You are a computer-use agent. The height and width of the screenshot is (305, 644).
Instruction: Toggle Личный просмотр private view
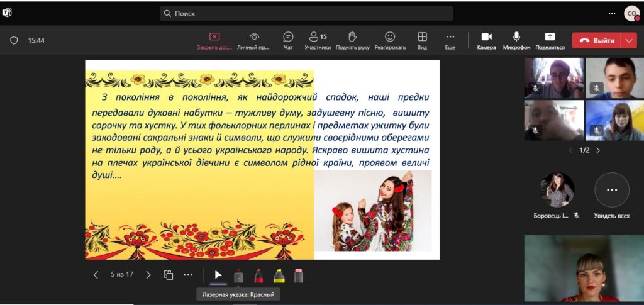click(x=253, y=40)
